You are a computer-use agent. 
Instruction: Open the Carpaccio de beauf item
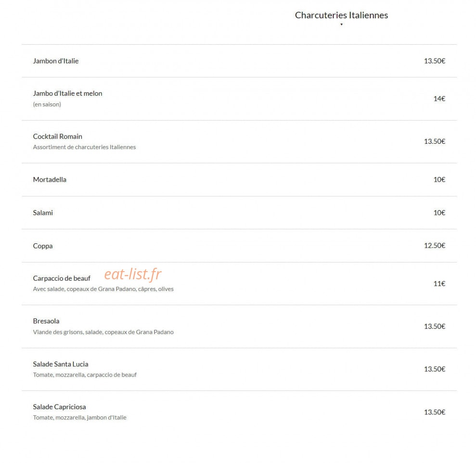point(62,278)
